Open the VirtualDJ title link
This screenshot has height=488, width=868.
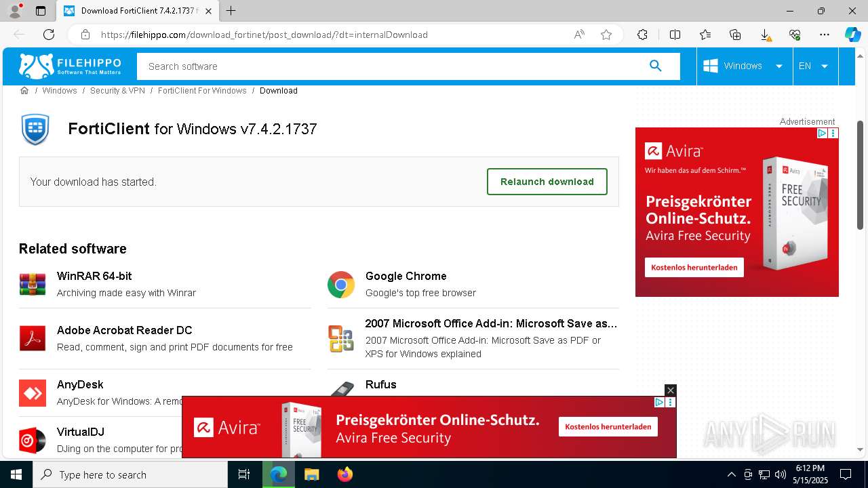(81, 432)
